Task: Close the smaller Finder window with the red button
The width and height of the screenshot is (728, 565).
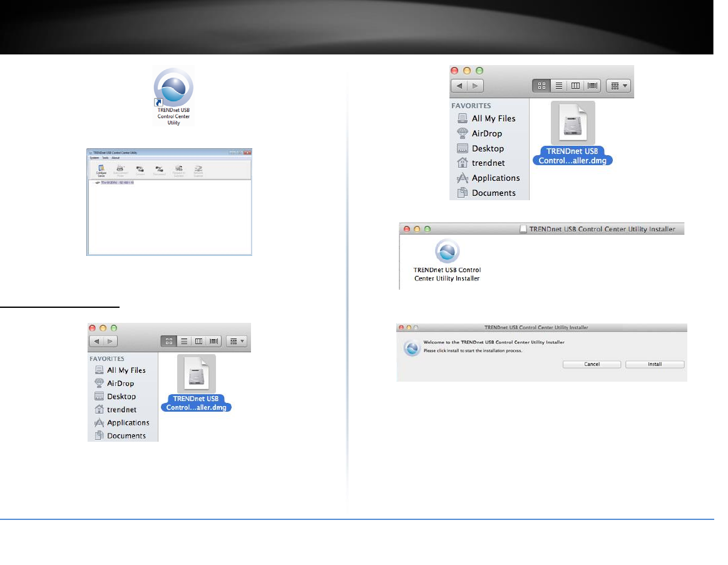Action: (93, 328)
